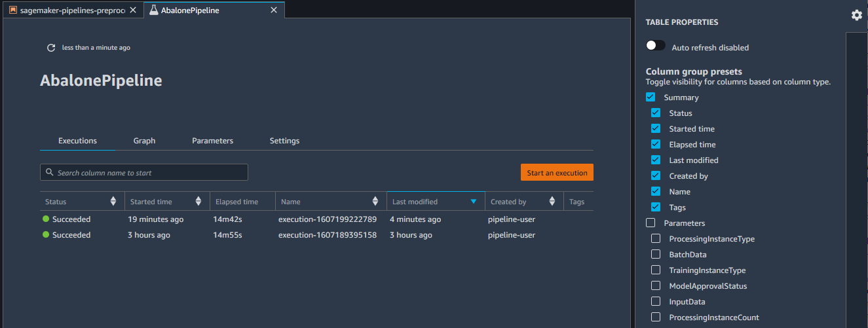Click Start an execution button
This screenshot has height=328, width=868.
click(x=557, y=173)
